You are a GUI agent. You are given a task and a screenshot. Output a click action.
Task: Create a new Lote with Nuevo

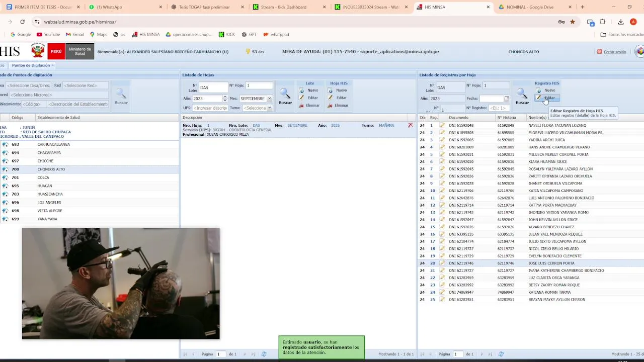click(308, 90)
